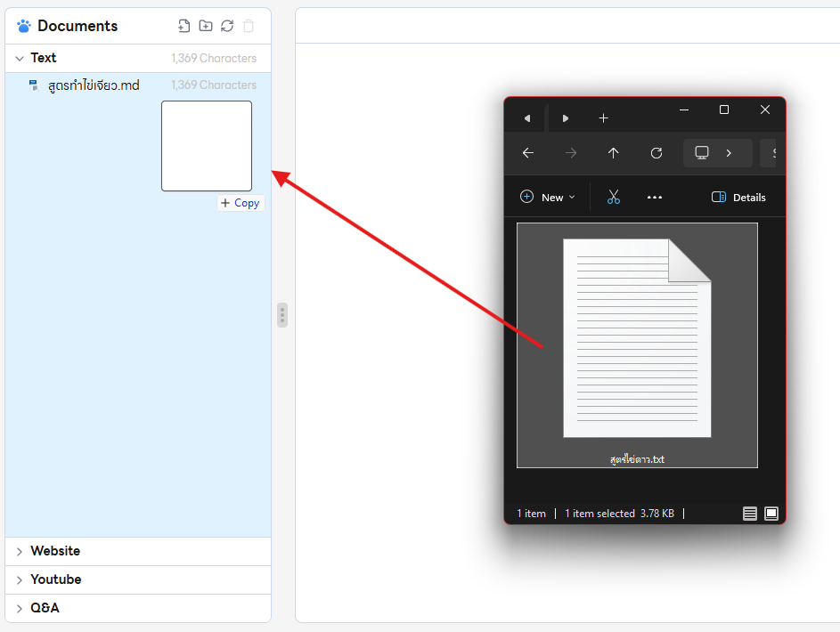Expand the Q&A section
840x632 pixels.
coord(20,608)
